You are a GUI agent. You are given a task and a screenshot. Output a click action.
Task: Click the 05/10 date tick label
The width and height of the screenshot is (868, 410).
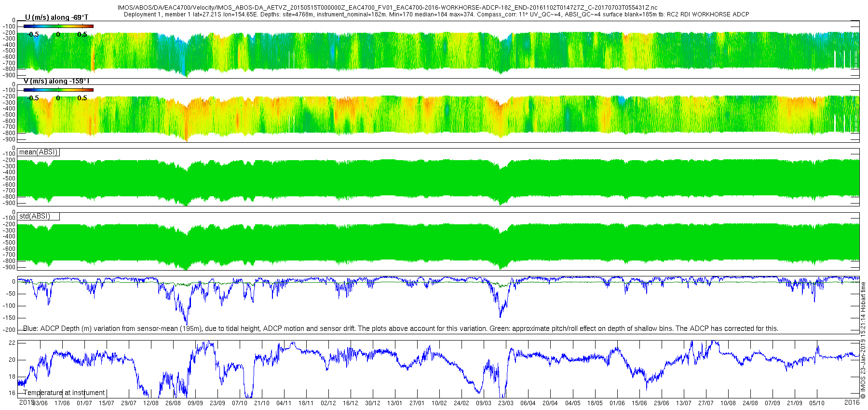pos(817,403)
